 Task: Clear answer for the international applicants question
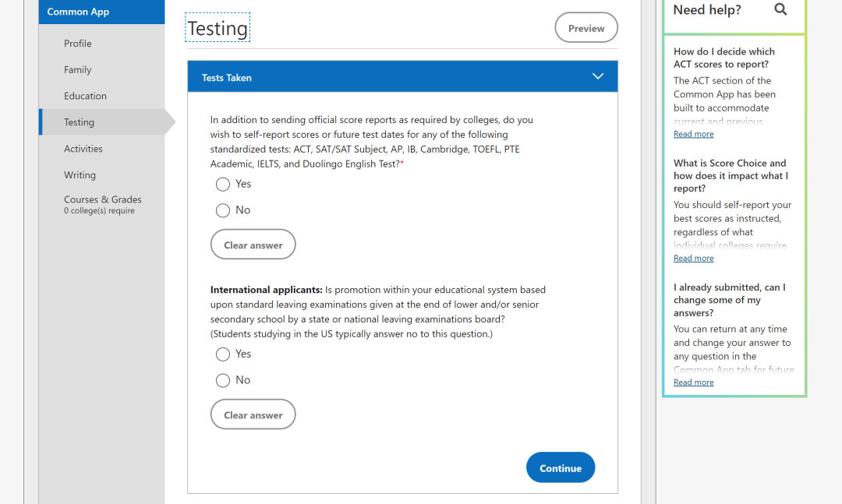[x=253, y=414]
